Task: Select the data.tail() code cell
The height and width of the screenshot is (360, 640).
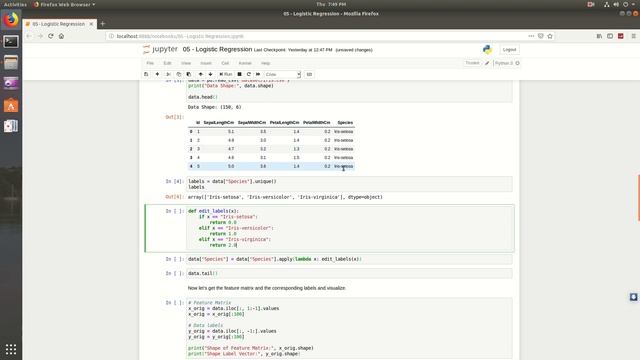Action: click(349, 273)
